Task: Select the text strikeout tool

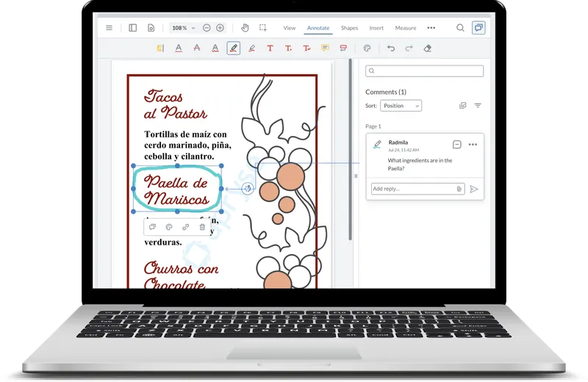Action: [197, 48]
